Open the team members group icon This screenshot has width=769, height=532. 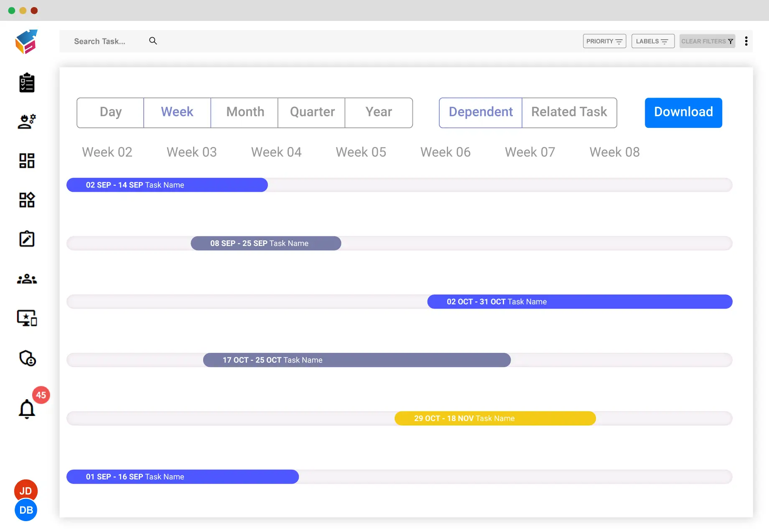pos(27,279)
